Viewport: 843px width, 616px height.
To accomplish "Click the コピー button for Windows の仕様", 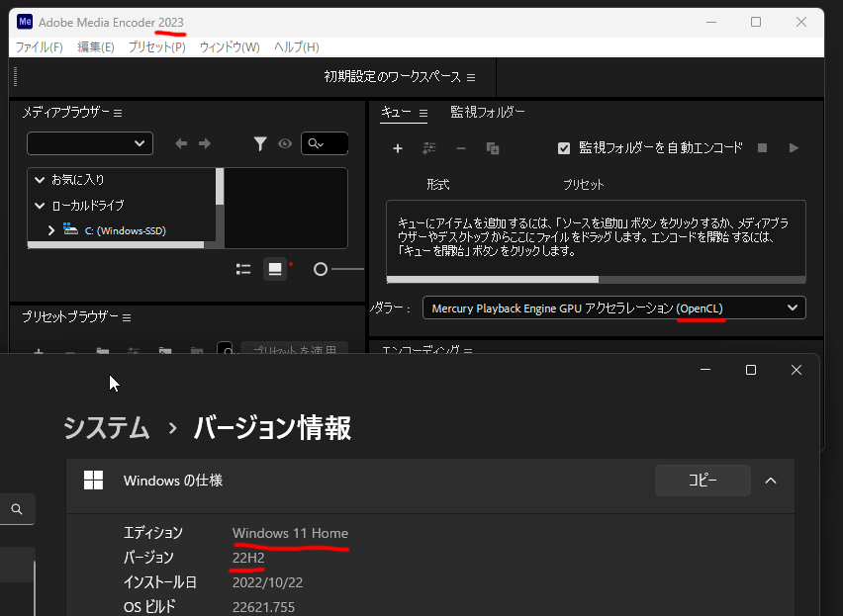I will pyautogui.click(x=702, y=481).
